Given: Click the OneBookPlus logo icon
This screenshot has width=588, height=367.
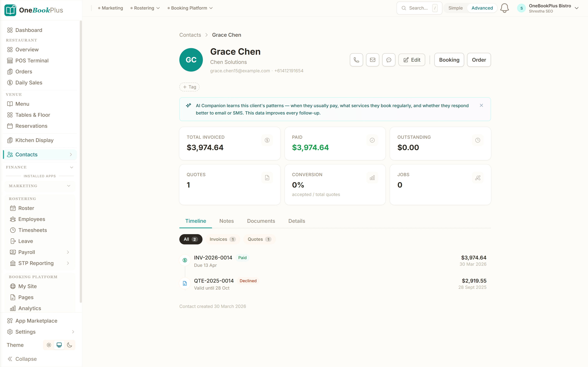Looking at the screenshot, I should [10, 10].
